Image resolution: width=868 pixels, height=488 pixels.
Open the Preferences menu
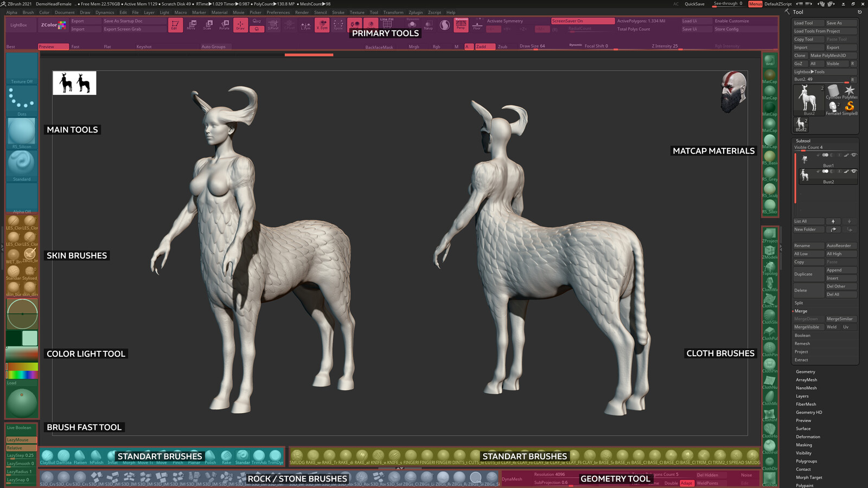click(278, 12)
